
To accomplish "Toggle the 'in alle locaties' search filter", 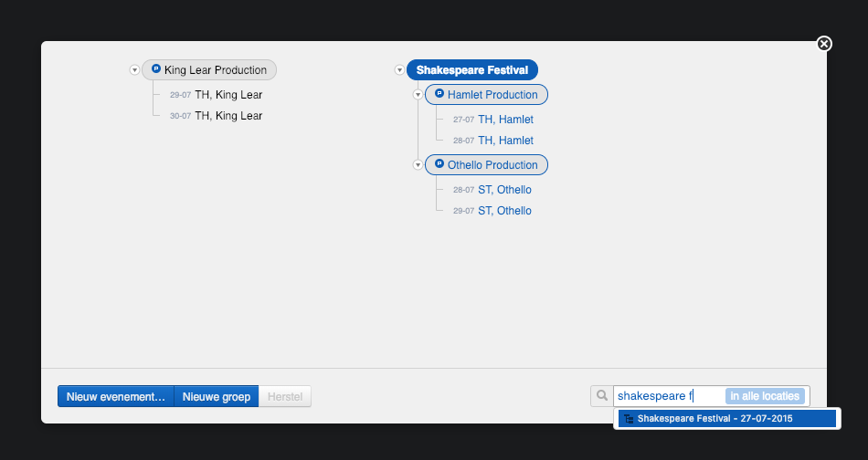I will [765, 396].
